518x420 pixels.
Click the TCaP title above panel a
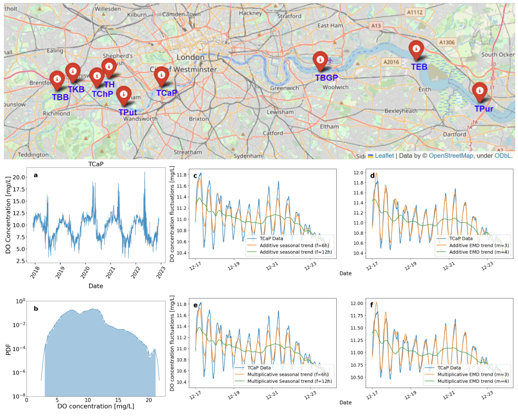pos(96,164)
